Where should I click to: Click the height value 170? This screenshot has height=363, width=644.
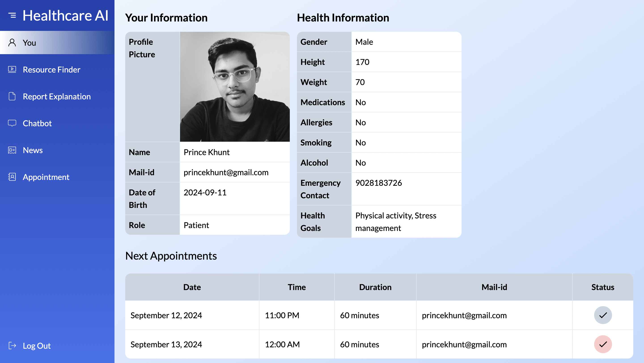click(x=362, y=62)
